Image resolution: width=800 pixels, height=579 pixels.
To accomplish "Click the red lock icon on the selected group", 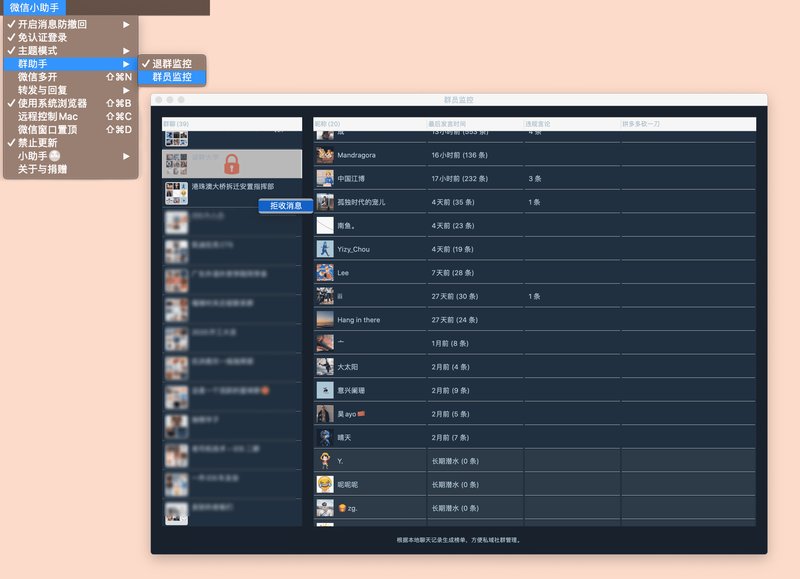I will (x=231, y=164).
